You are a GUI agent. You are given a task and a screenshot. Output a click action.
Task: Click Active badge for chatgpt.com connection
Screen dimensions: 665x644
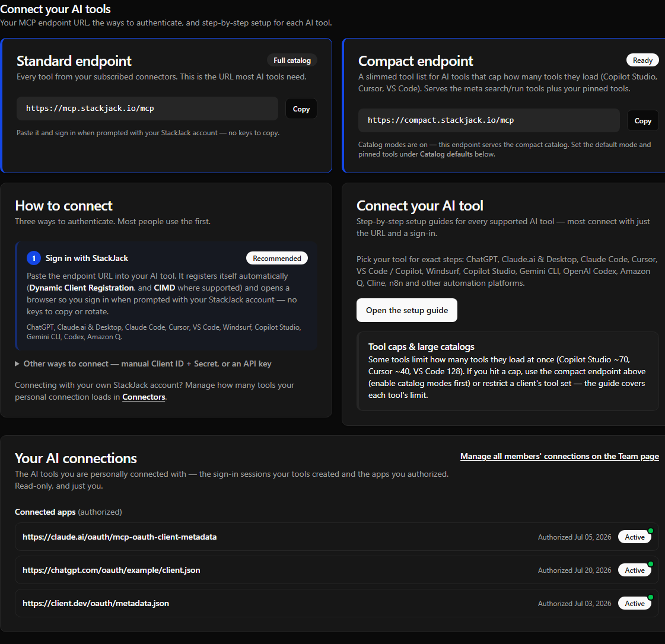[x=635, y=570]
